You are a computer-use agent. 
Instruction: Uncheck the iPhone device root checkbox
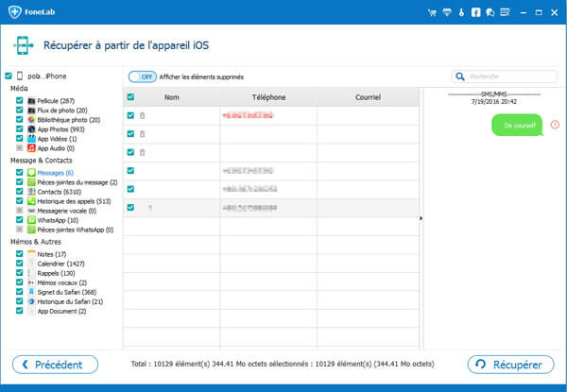[9, 76]
